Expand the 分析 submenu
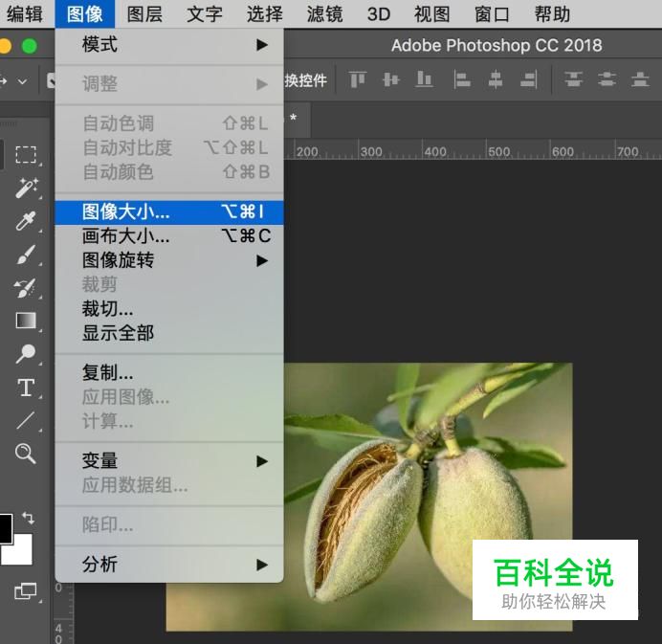662x644 pixels. click(x=169, y=565)
